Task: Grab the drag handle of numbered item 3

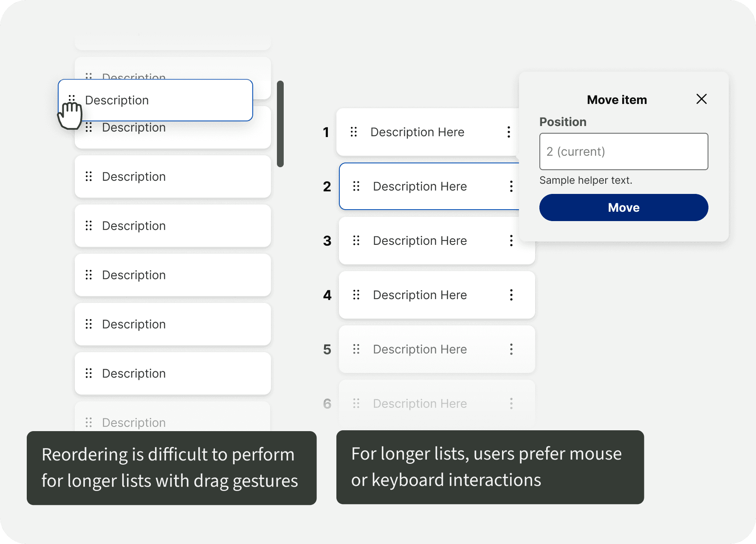Action: (x=356, y=241)
